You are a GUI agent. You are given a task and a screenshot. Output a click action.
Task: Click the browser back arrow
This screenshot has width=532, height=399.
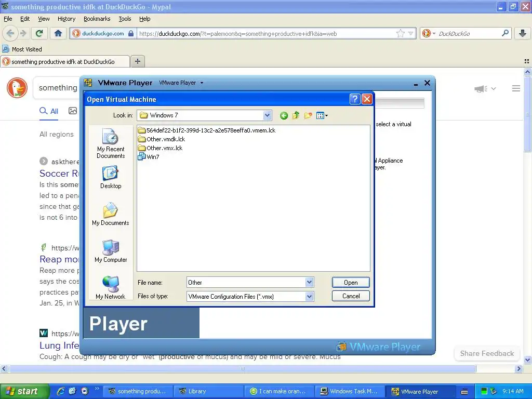coord(10,33)
